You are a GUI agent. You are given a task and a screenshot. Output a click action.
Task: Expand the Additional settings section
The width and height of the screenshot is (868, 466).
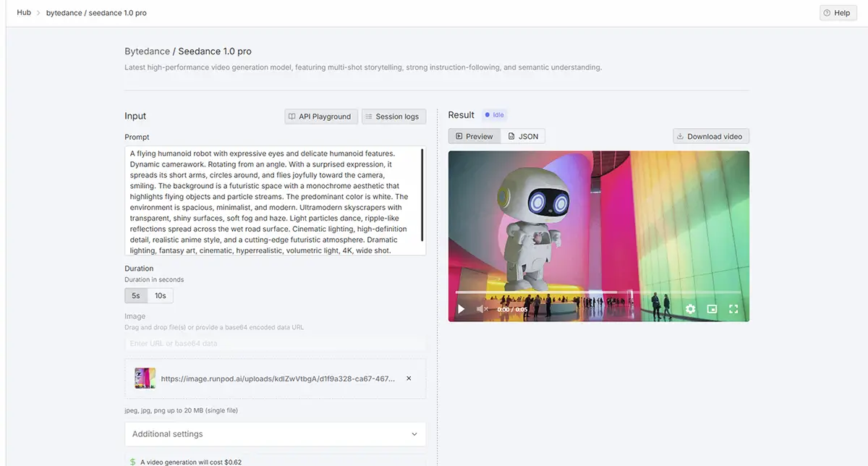[x=276, y=434]
